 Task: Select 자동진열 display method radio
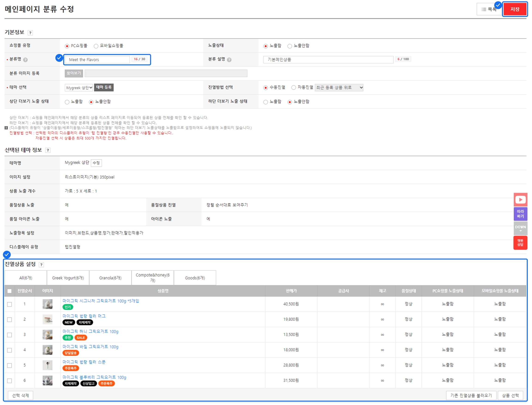[x=293, y=87]
